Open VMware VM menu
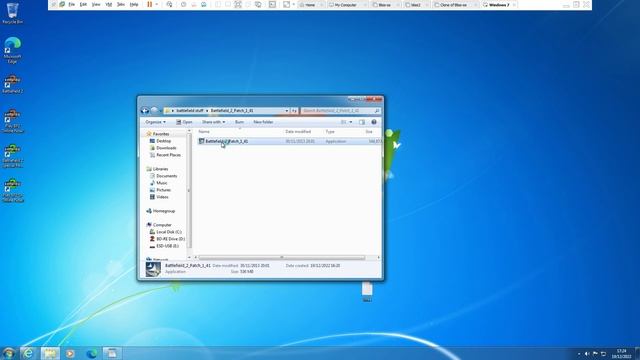 109,4
